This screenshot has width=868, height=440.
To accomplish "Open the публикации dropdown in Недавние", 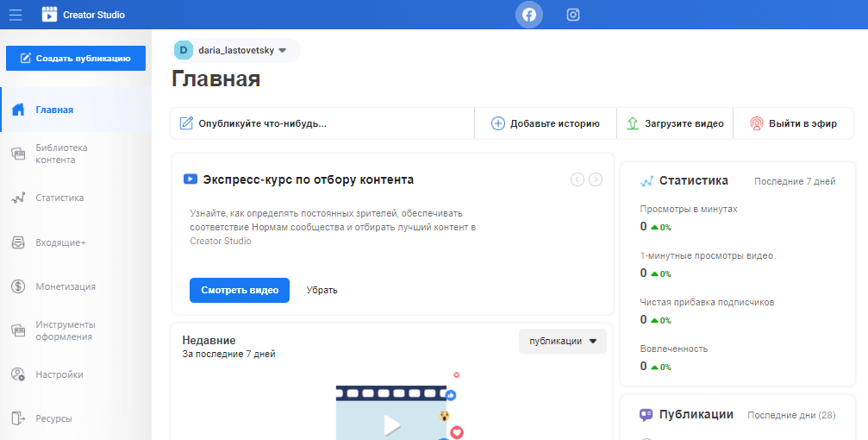I will pyautogui.click(x=562, y=342).
